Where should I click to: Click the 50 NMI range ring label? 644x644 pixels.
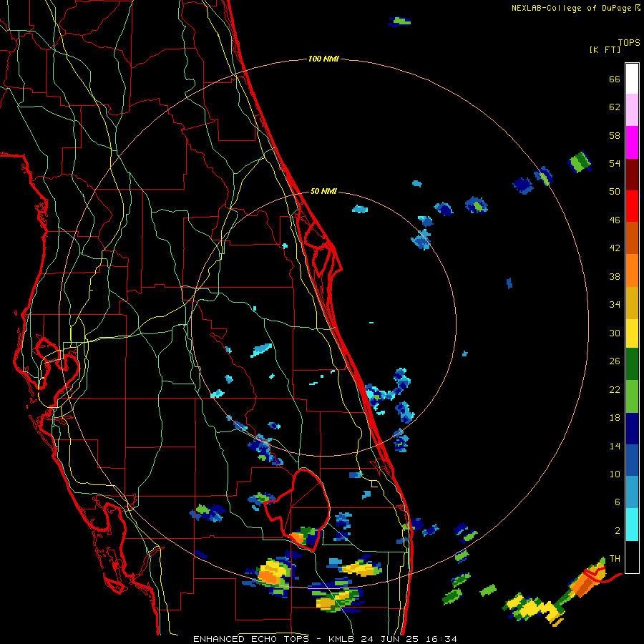click(x=323, y=191)
